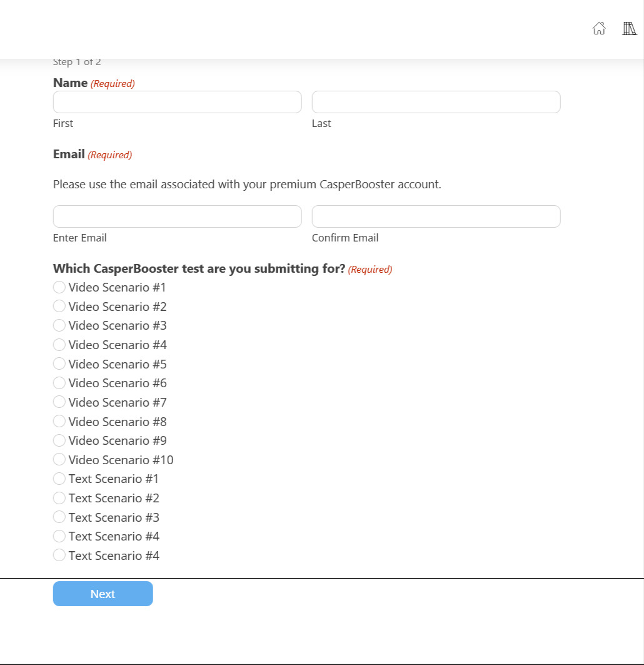Open the library icon in the header
This screenshot has width=644, height=665.
[629, 28]
